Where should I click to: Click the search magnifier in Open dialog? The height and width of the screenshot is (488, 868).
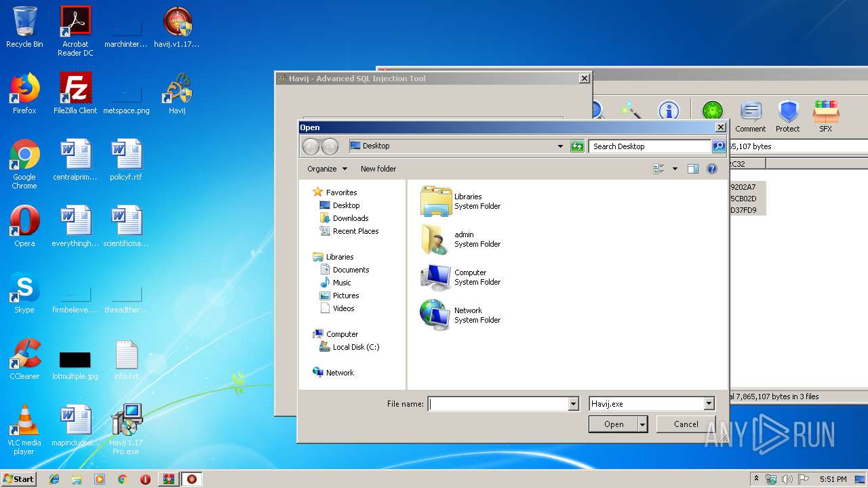719,146
